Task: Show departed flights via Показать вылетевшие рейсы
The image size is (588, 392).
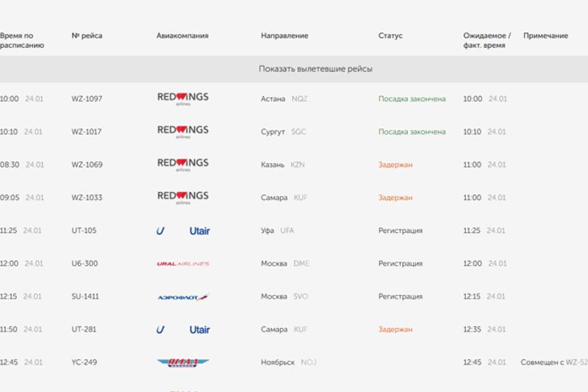Action: point(315,69)
